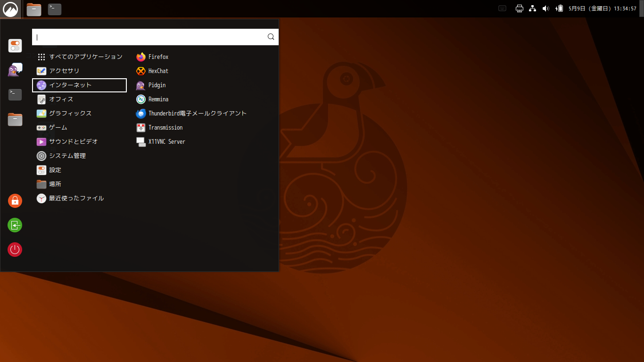The height and width of the screenshot is (362, 644).
Task: Open the terminal from the top panel
Action: (54, 9)
